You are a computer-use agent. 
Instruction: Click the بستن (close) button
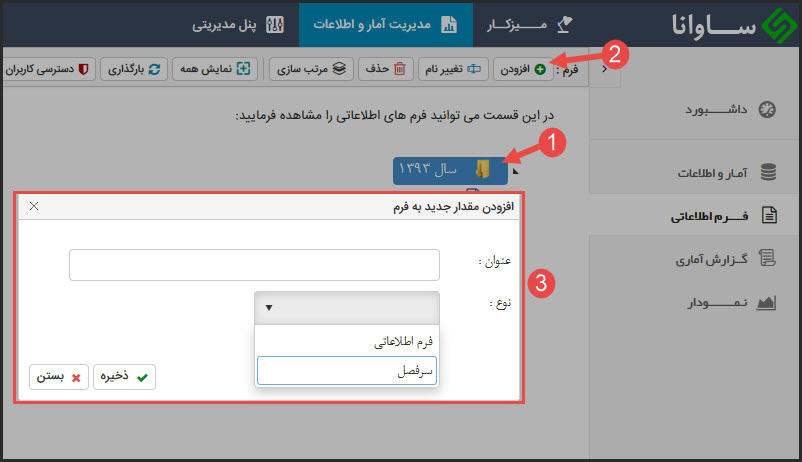coord(59,377)
